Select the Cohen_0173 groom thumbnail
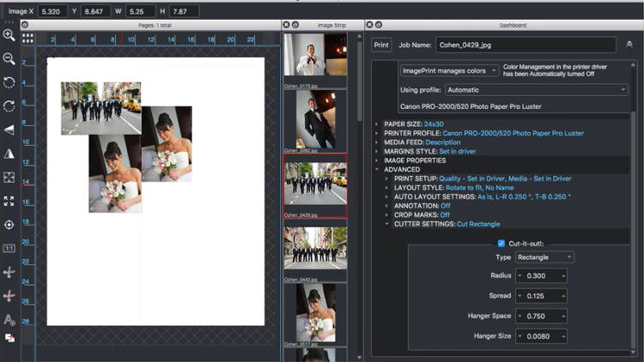This screenshot has height=362, width=644. pos(315,55)
